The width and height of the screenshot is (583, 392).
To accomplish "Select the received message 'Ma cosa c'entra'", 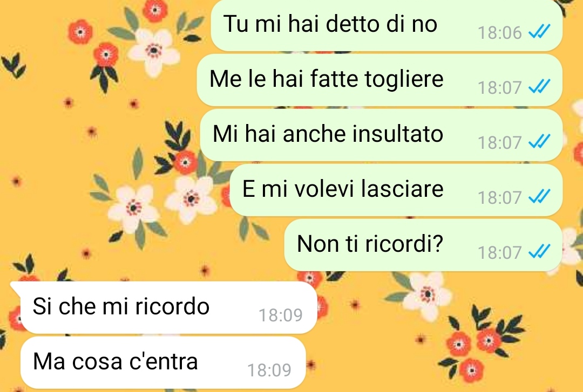I will [x=163, y=362].
